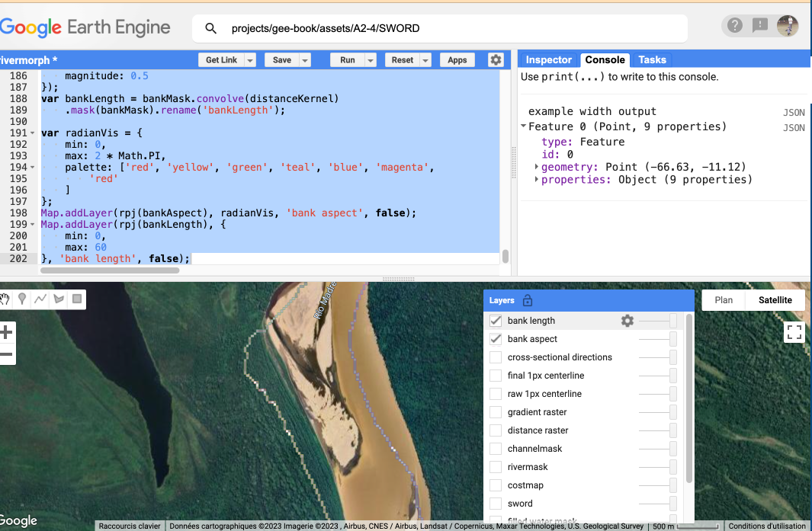
Task: Uncheck the bank length layer
Action: (496, 321)
